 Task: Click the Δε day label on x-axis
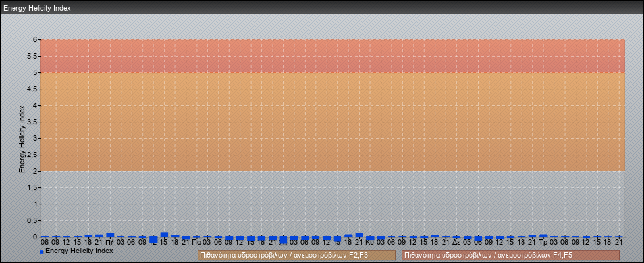[456, 243]
